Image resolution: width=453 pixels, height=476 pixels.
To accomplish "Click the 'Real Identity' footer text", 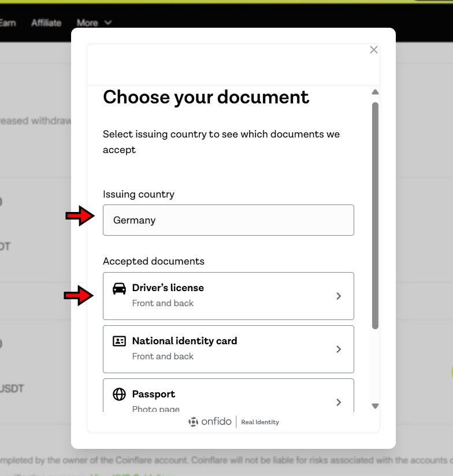I will tap(260, 422).
